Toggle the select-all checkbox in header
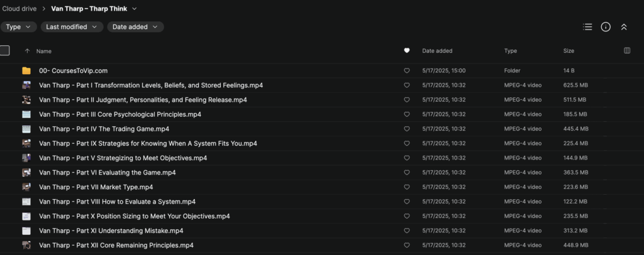This screenshot has width=644, height=255. click(x=5, y=51)
